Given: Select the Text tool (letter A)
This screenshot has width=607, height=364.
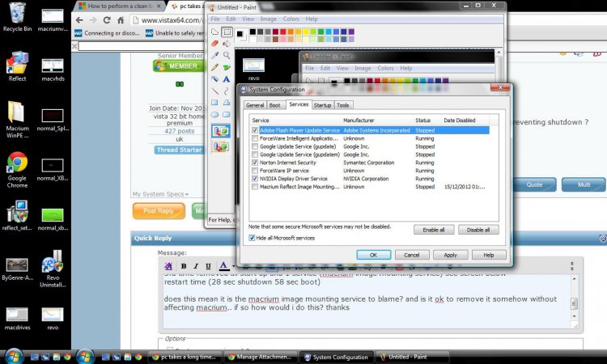Looking at the screenshot, I should pos(227,79).
